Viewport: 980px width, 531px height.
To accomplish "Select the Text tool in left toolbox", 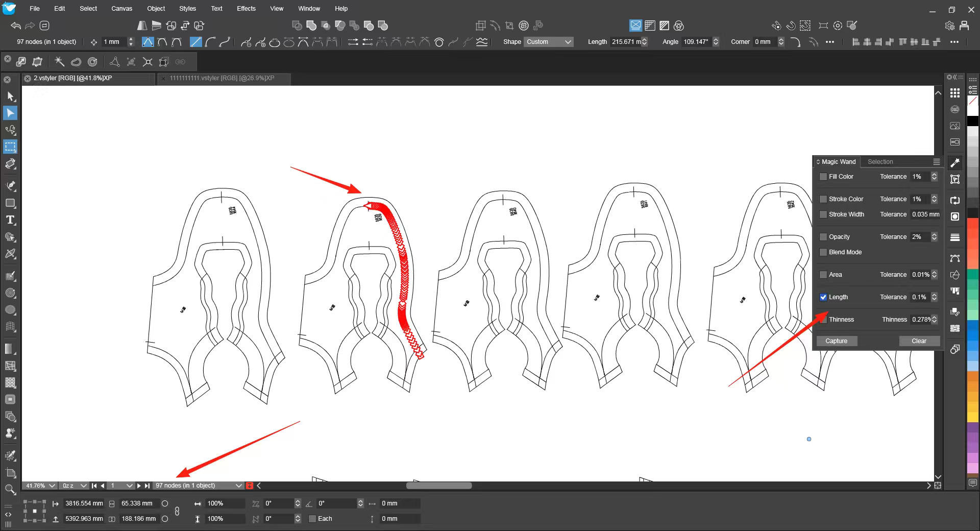I will (x=10, y=220).
